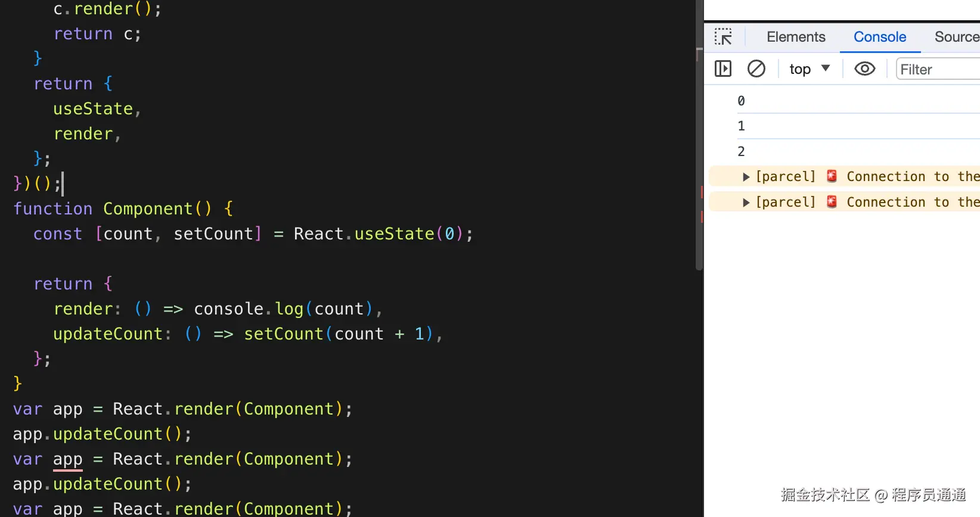Click the '})();' closing line

tap(37, 183)
